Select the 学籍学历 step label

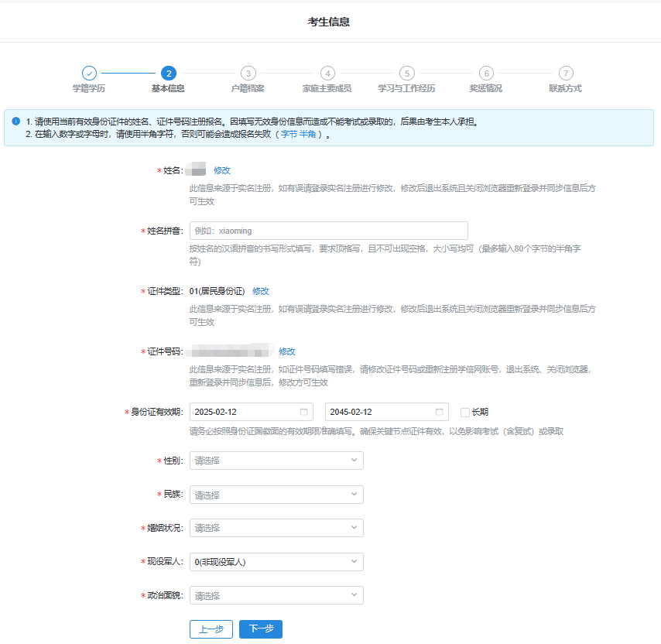[89, 88]
